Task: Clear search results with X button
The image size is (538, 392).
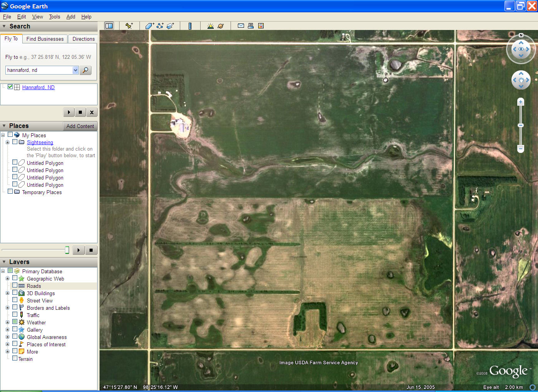Action: pos(92,112)
